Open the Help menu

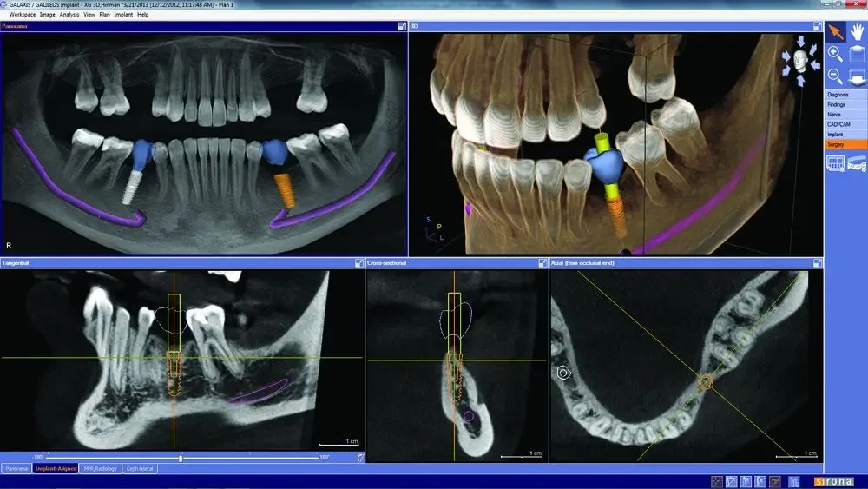pyautogui.click(x=143, y=15)
